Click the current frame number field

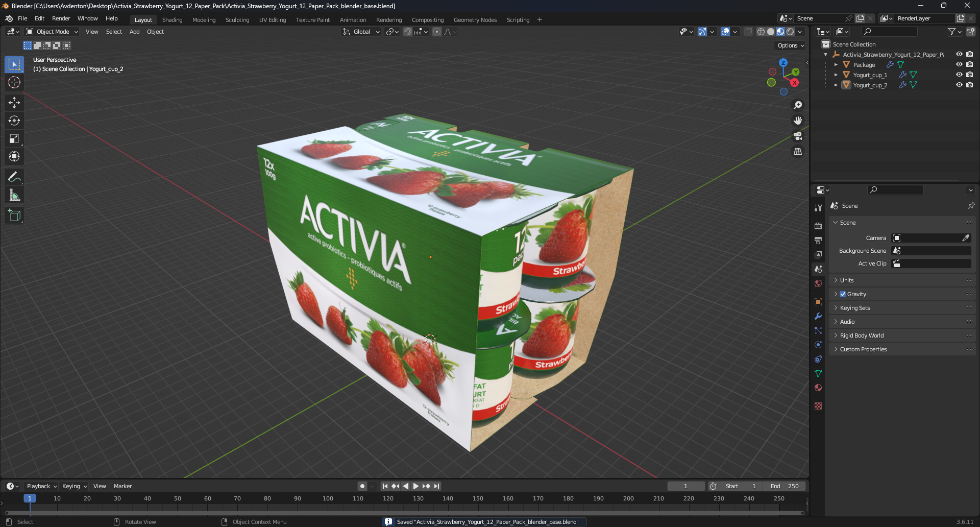(685, 486)
